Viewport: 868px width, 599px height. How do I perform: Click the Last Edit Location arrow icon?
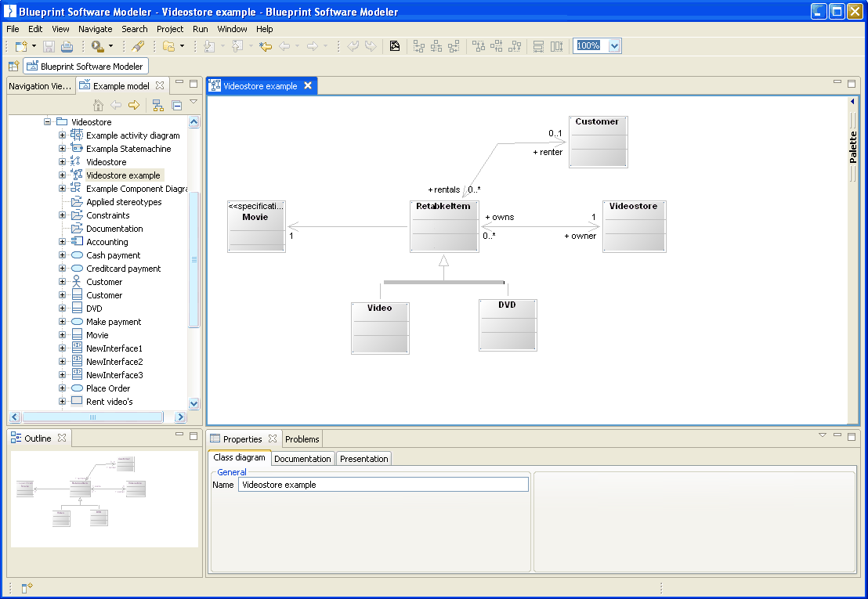(266, 47)
